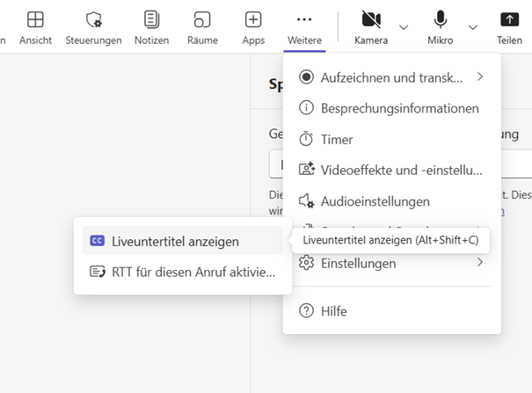Click the RTT text icon
This screenshot has width=532, height=393.
point(98,272)
